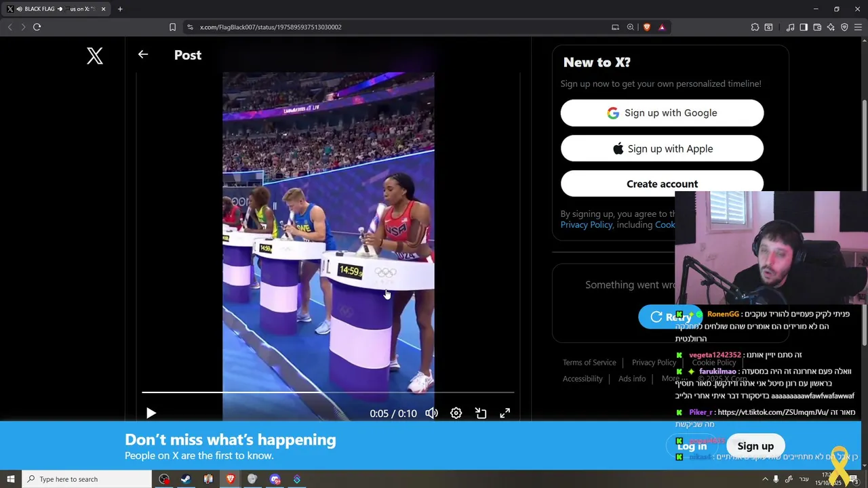The width and height of the screenshot is (868, 488).
Task: Click the 'New to X?' heading
Action: (597, 62)
